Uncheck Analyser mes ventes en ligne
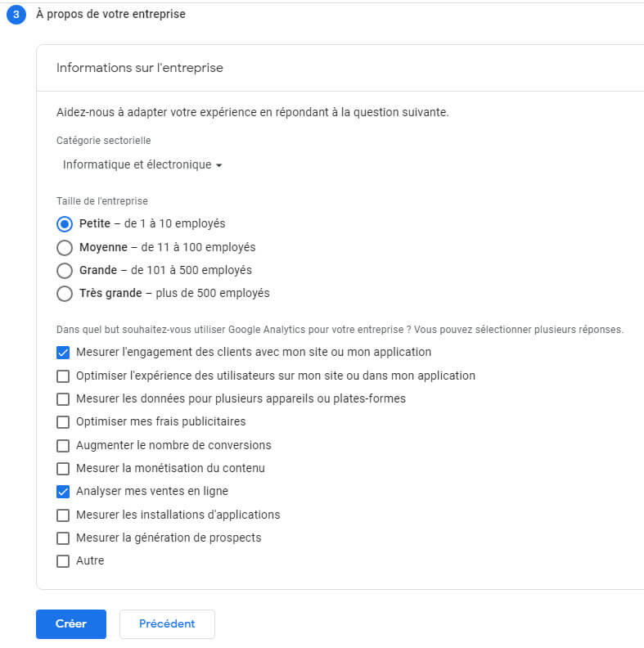Image resolution: width=644 pixels, height=648 pixels. point(63,492)
